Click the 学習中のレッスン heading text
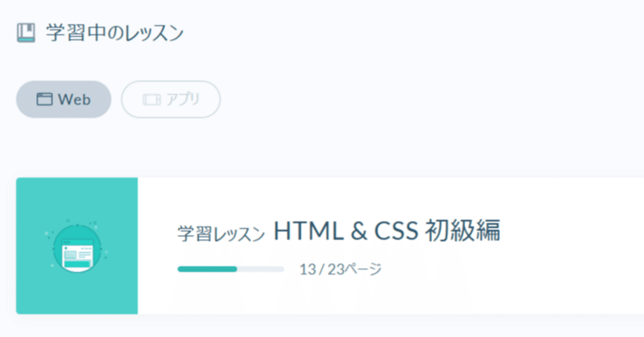 pos(115,32)
